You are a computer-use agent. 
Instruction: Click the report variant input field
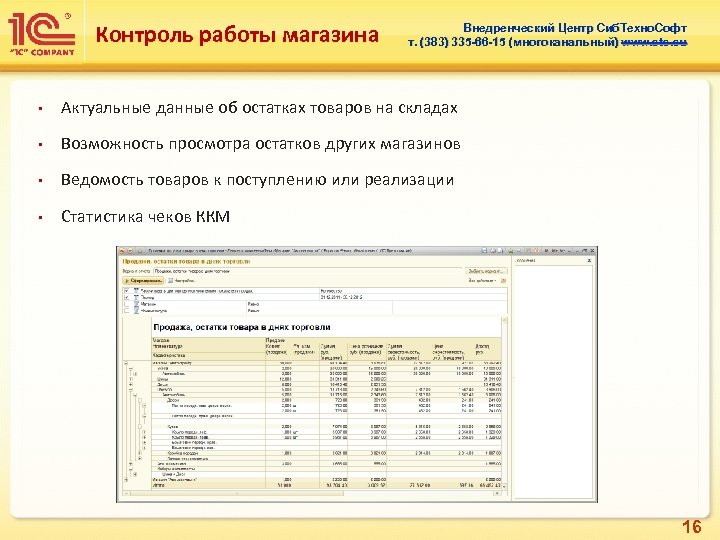coord(308,271)
